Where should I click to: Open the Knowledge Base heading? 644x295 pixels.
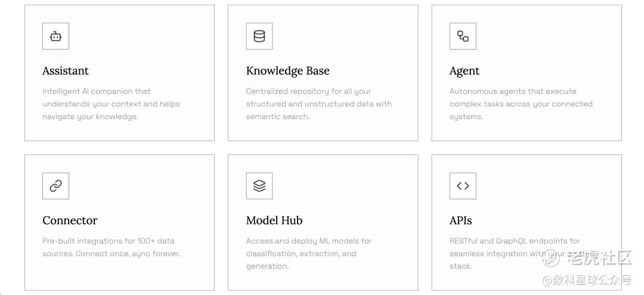287,70
